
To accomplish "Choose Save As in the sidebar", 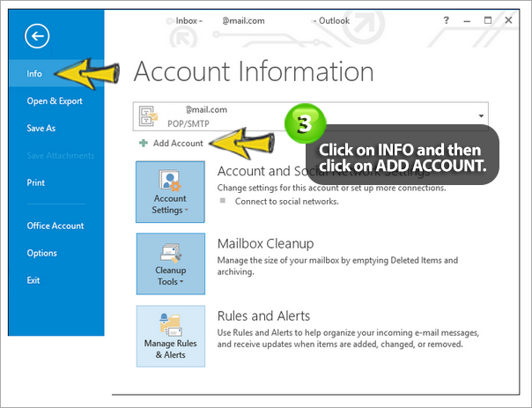I will tap(41, 128).
